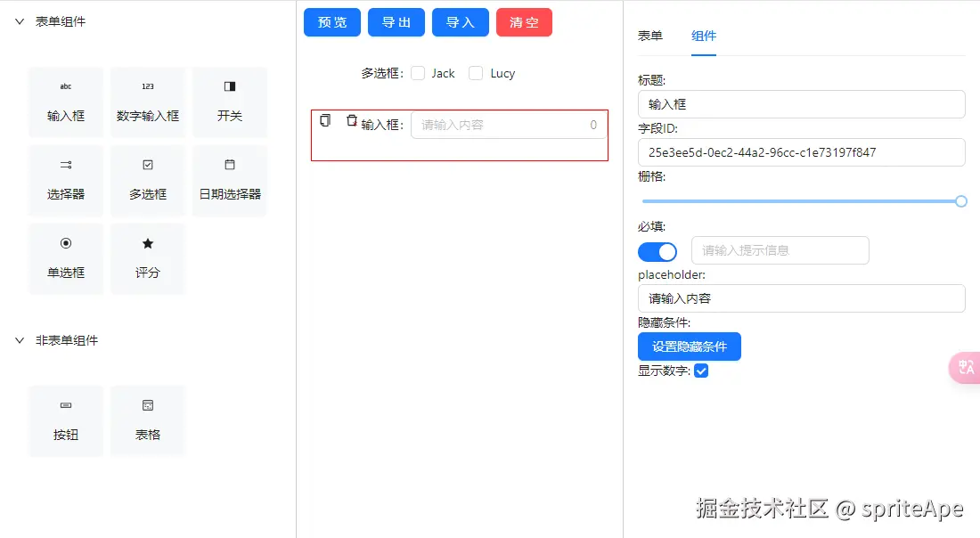This screenshot has height=538, width=980.
Task: Select the 开关 component icon
Action: tap(230, 86)
